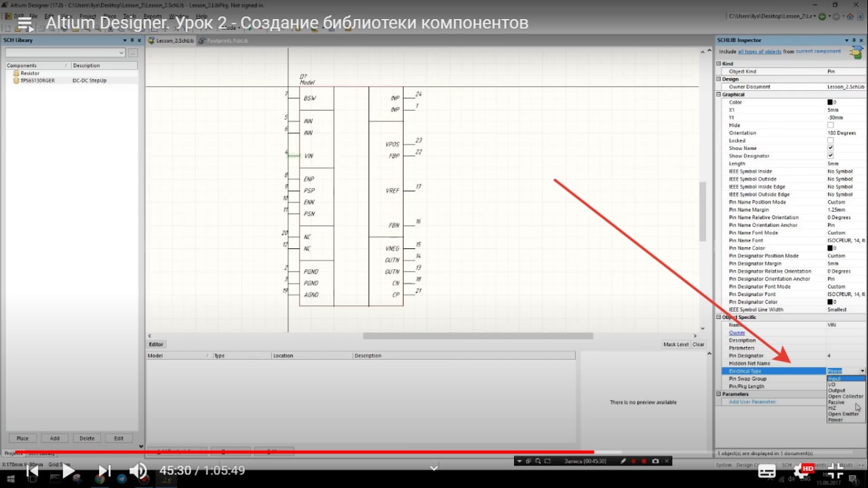Select the Resistor component
This screenshot has height=488, width=868.
coord(30,73)
